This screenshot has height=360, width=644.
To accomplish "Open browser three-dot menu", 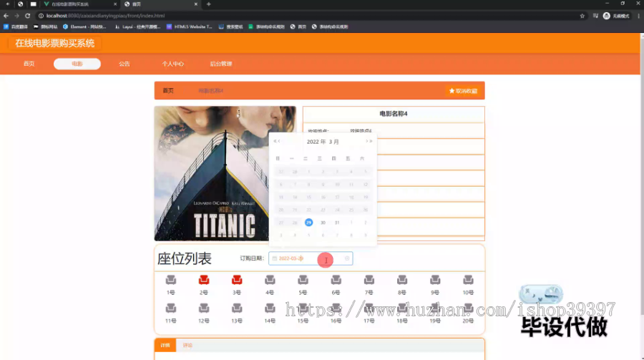I will pyautogui.click(x=639, y=16).
